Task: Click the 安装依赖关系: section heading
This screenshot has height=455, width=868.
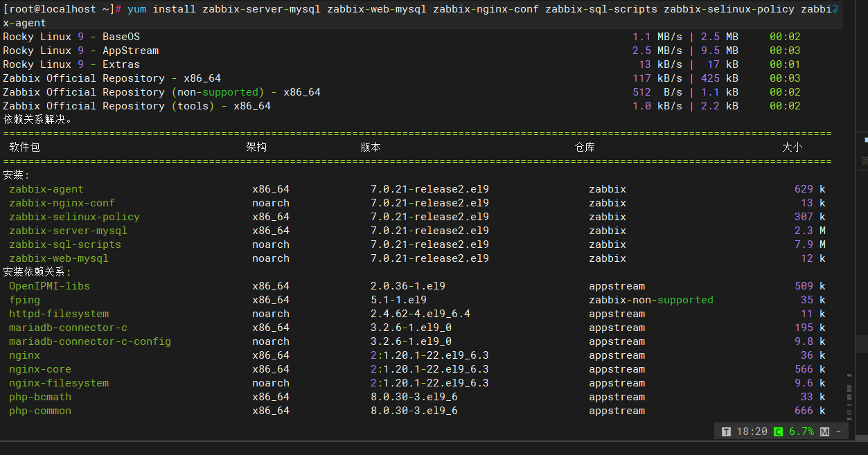Action: (x=37, y=272)
